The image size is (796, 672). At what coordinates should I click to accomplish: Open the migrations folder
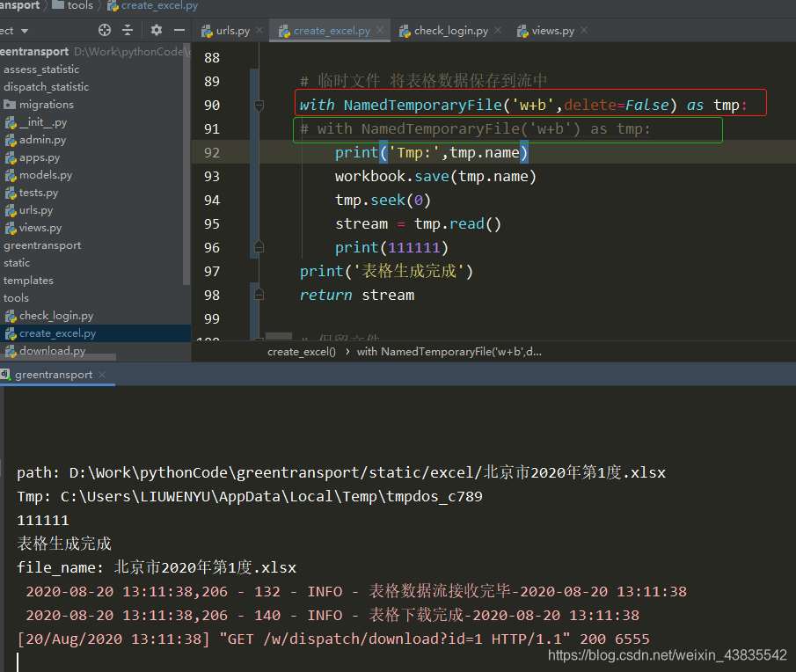47,105
